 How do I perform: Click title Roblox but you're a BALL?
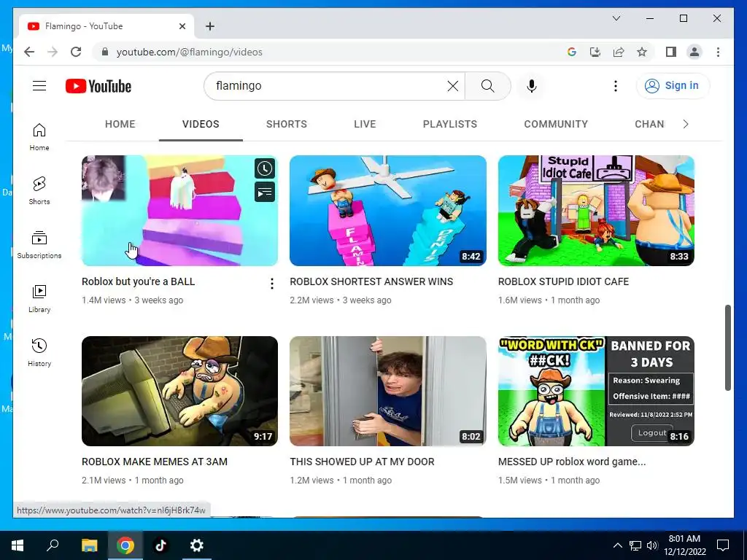click(x=138, y=281)
